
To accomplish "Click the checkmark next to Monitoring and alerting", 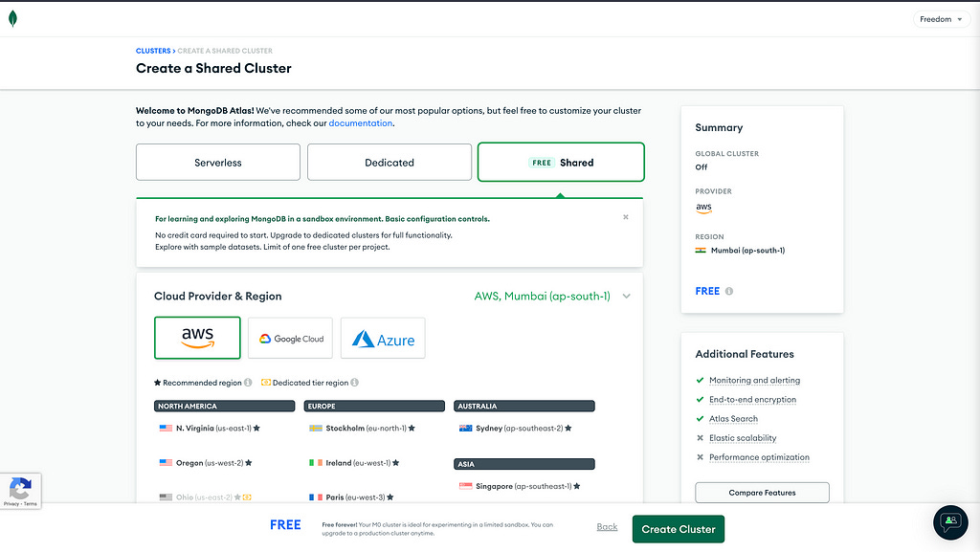I will tap(700, 381).
